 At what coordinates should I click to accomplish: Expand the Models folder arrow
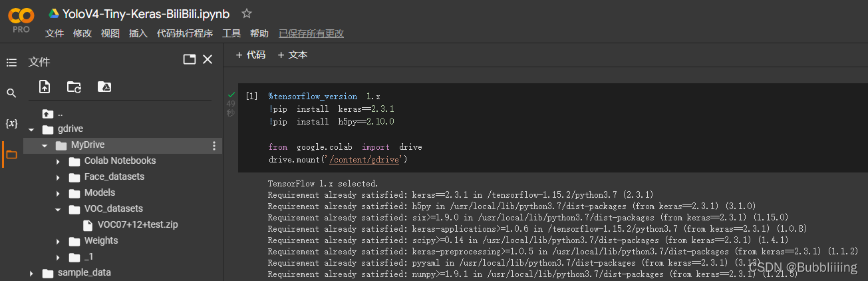point(58,193)
